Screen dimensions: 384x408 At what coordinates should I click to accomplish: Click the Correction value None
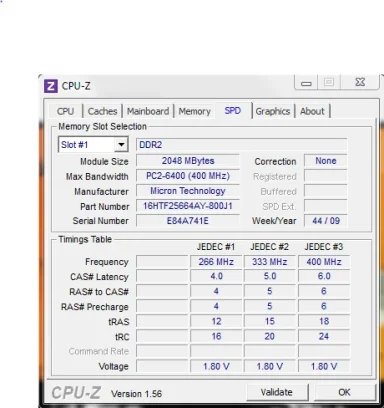click(326, 161)
